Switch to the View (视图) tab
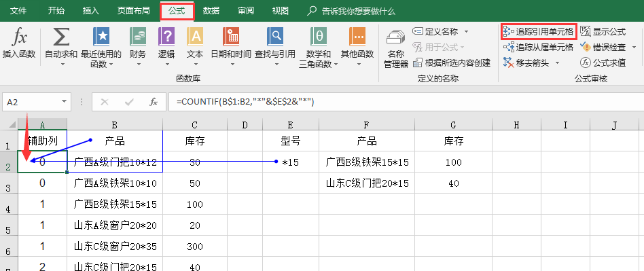The width and height of the screenshot is (644, 271). click(280, 11)
